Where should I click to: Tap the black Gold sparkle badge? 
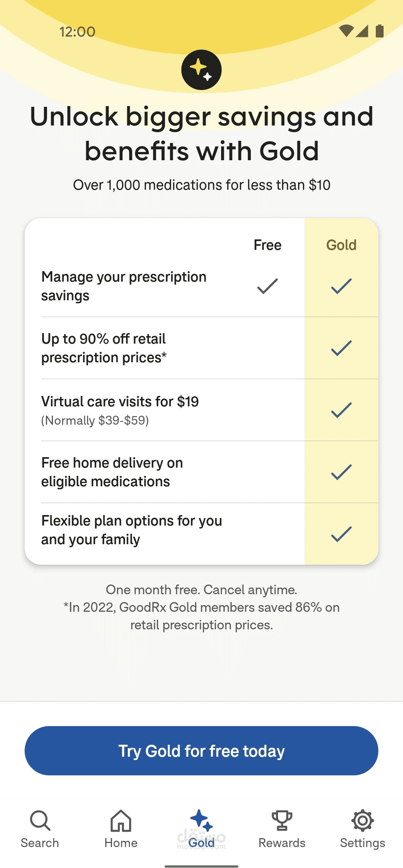tap(201, 70)
